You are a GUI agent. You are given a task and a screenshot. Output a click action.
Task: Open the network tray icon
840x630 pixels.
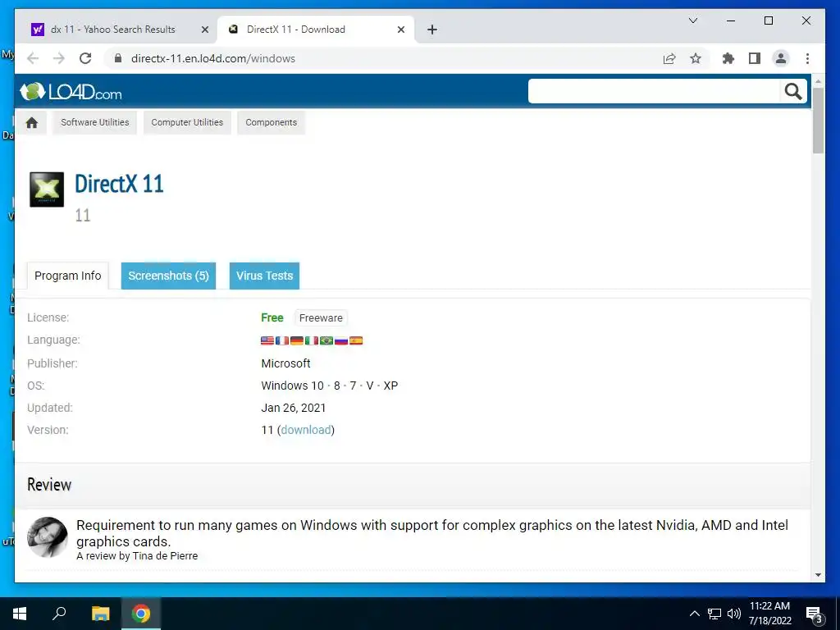[x=714, y=614]
